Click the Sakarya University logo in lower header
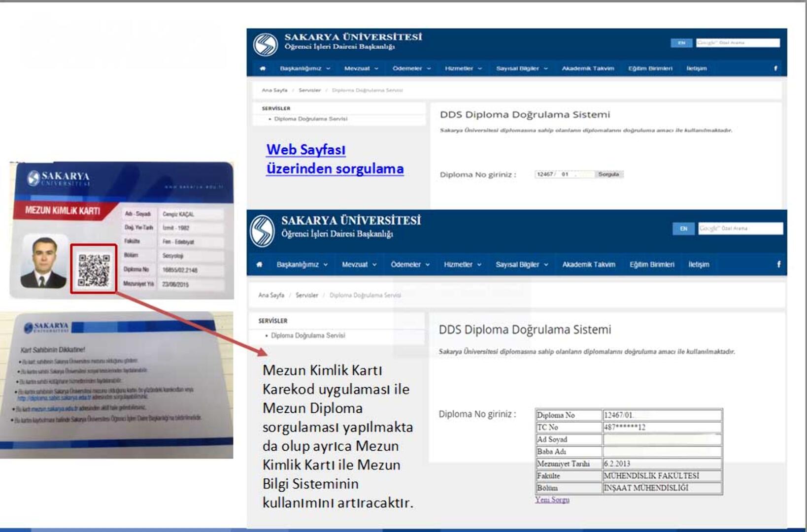The width and height of the screenshot is (807, 532). tap(262, 231)
